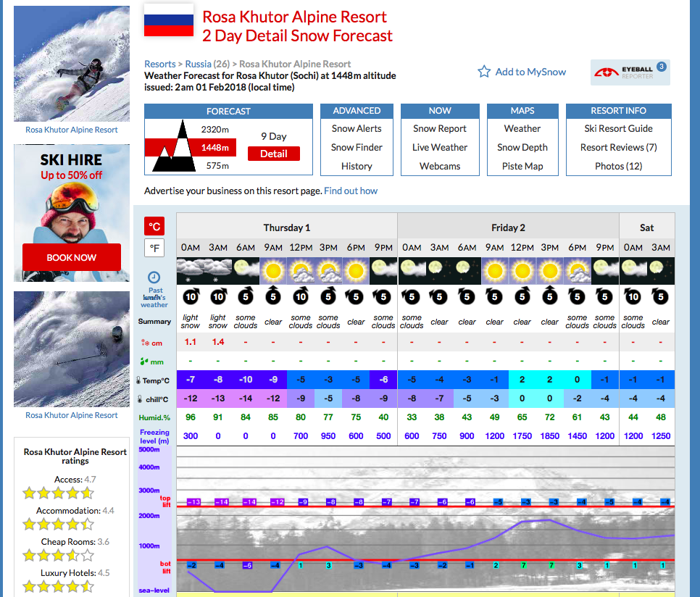700x597 pixels.
Task: Open weather History
Action: 357,166
